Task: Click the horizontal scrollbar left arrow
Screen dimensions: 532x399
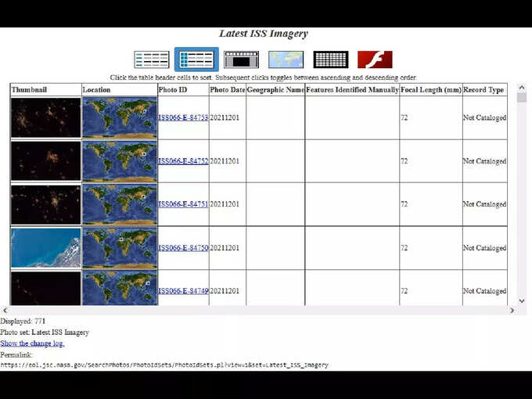Action: tap(5, 310)
